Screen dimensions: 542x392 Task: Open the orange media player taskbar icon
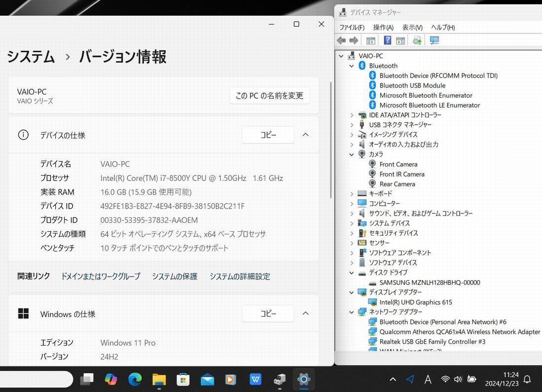(x=230, y=379)
